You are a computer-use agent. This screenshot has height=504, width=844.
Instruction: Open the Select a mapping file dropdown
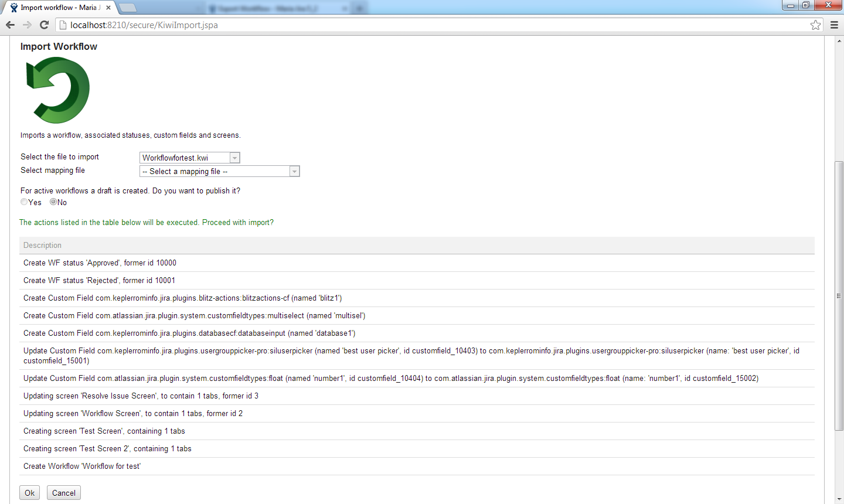pos(220,171)
